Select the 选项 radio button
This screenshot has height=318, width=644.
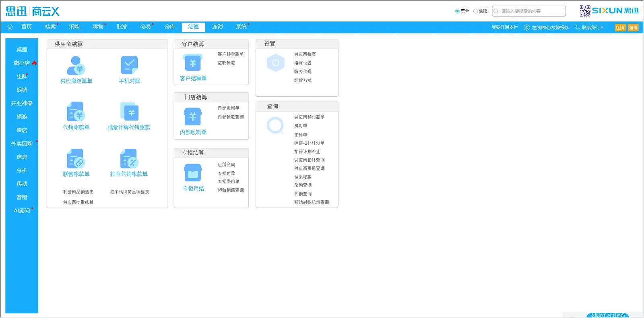(x=475, y=11)
